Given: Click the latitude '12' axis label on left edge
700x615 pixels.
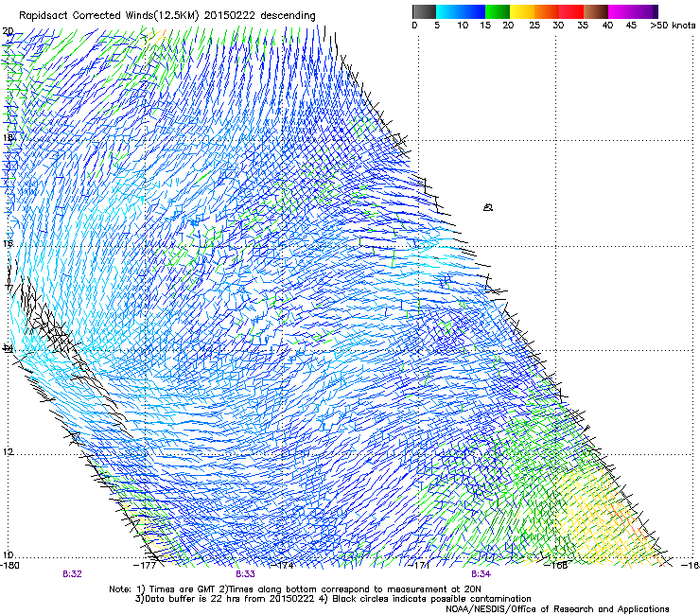Looking at the screenshot, I should point(8,452).
